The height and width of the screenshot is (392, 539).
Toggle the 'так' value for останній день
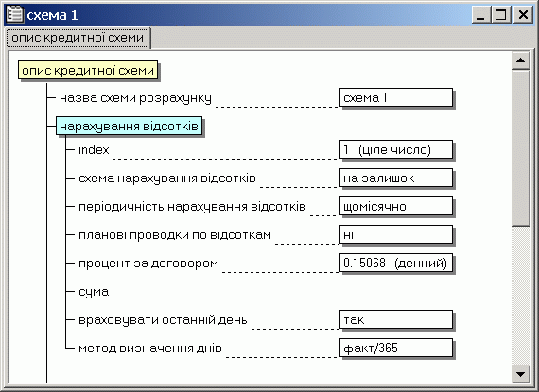point(396,320)
